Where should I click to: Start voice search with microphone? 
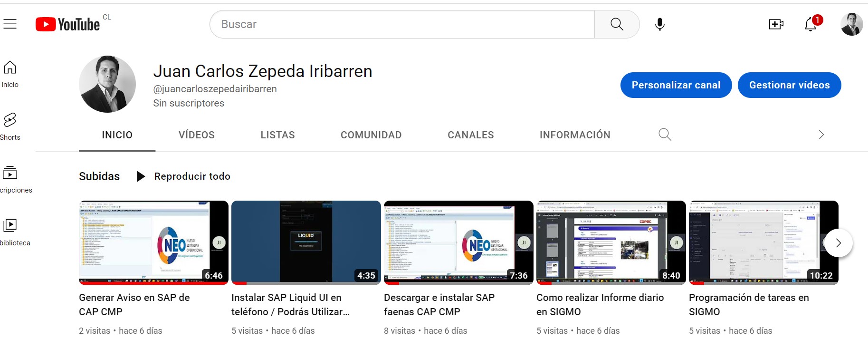pyautogui.click(x=659, y=24)
